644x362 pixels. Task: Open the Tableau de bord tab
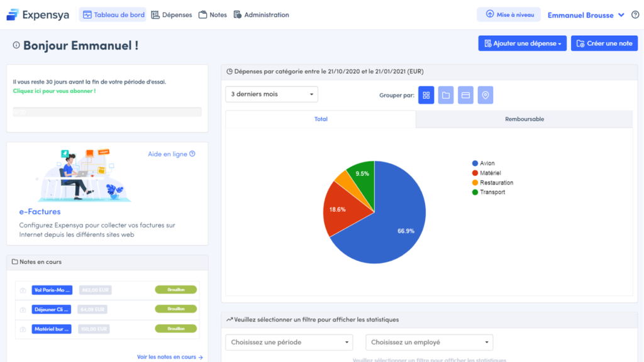pyautogui.click(x=113, y=15)
